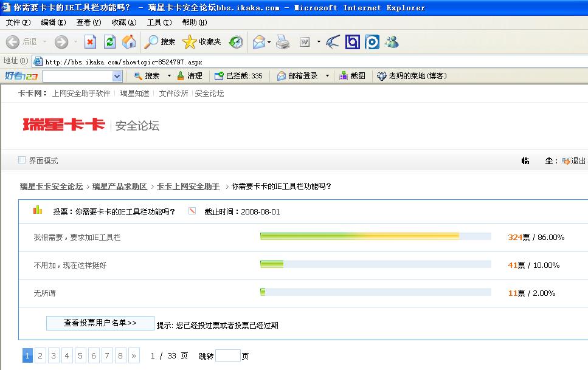Expand the Mail icon dropdown arrow
588x370 pixels.
(269, 42)
